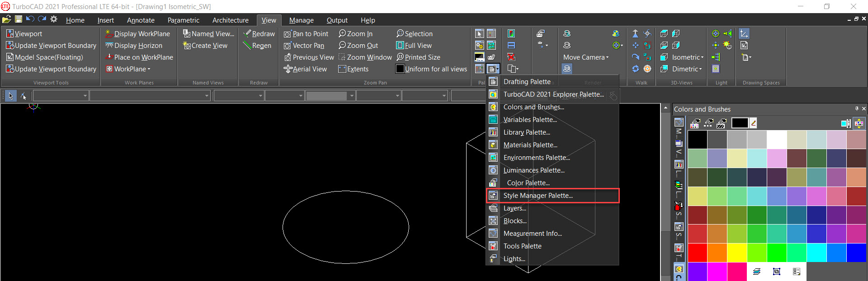Toggle Uniform for all views

[431, 69]
